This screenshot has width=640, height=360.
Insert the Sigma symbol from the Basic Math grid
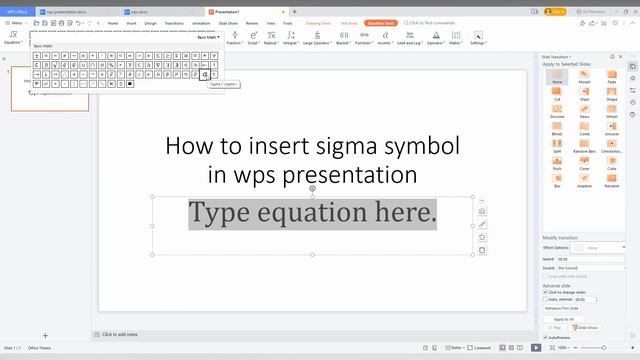coord(204,75)
